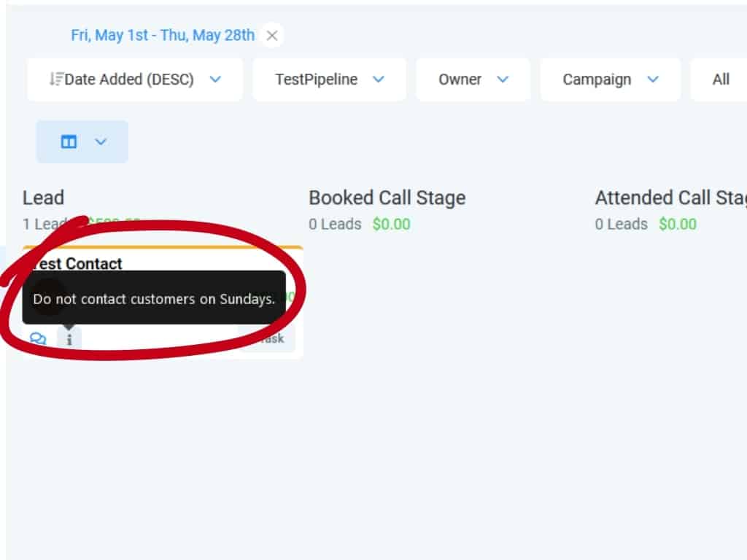Open the Test Contact name link
The image size is (747, 560).
point(79,264)
